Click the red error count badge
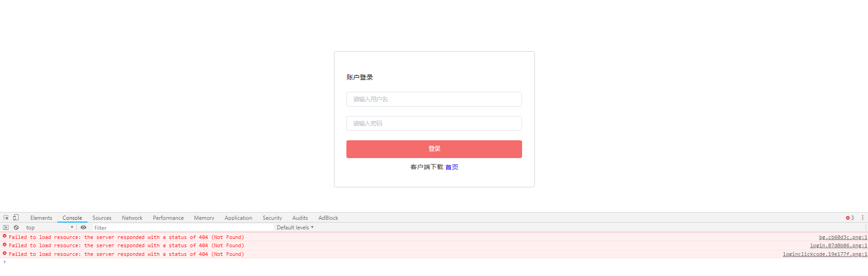 (x=850, y=218)
